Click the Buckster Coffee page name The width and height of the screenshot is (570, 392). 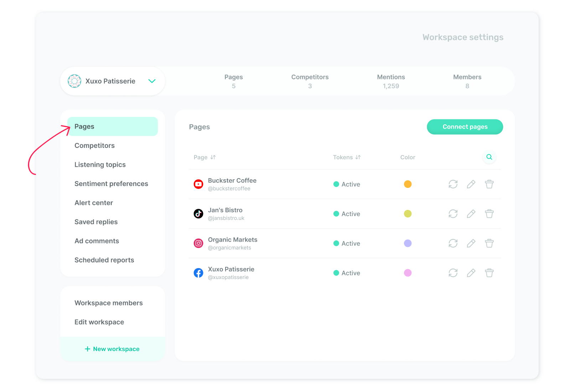point(232,181)
